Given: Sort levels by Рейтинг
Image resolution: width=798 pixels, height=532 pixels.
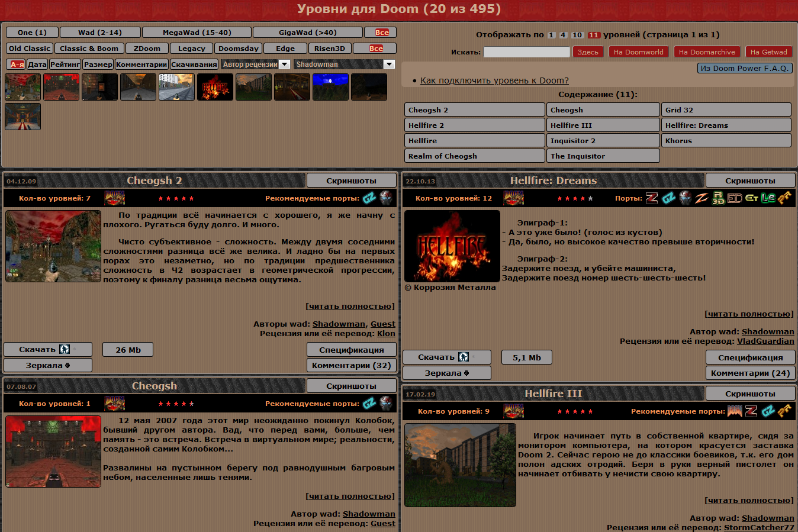Looking at the screenshot, I should click(65, 64).
